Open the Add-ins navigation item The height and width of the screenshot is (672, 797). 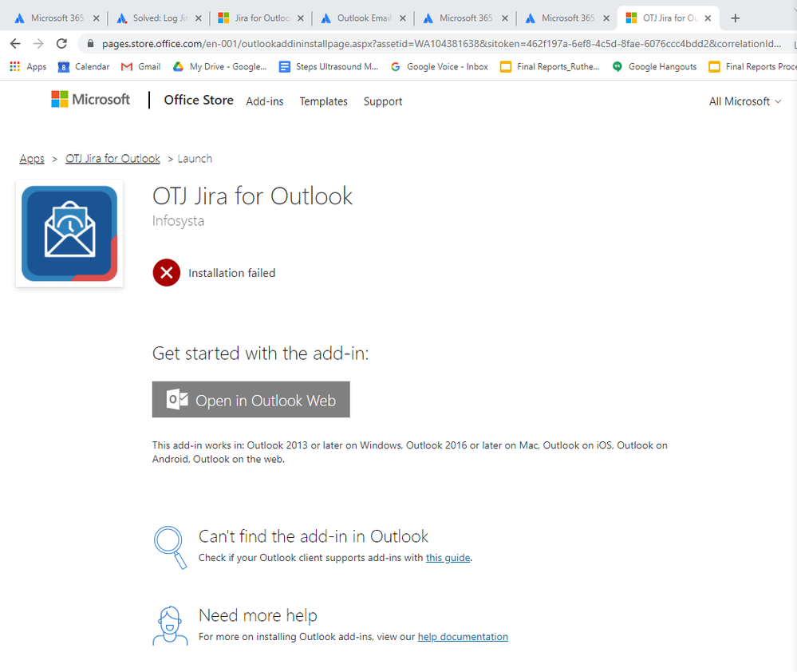[264, 101]
